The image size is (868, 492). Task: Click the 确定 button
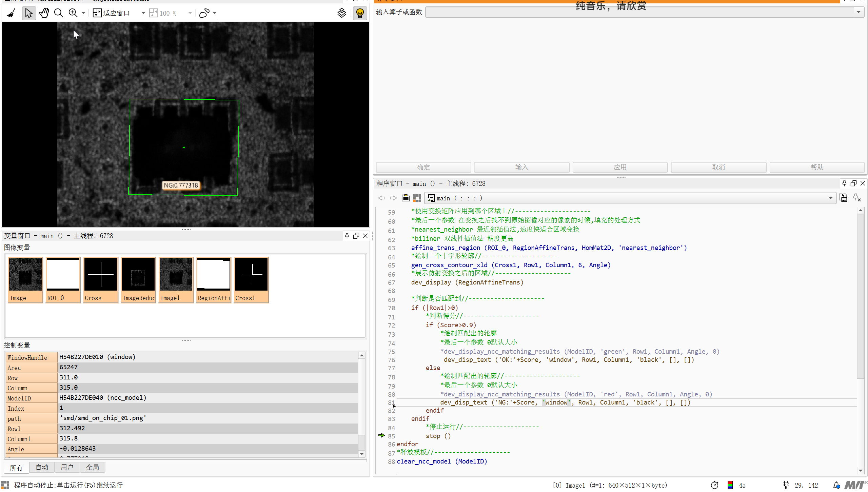423,167
